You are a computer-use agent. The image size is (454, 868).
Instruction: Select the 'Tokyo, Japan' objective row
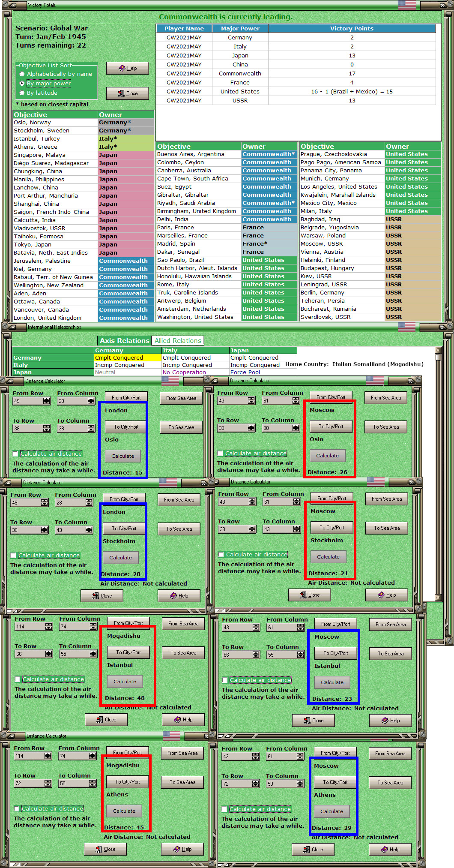83,245
